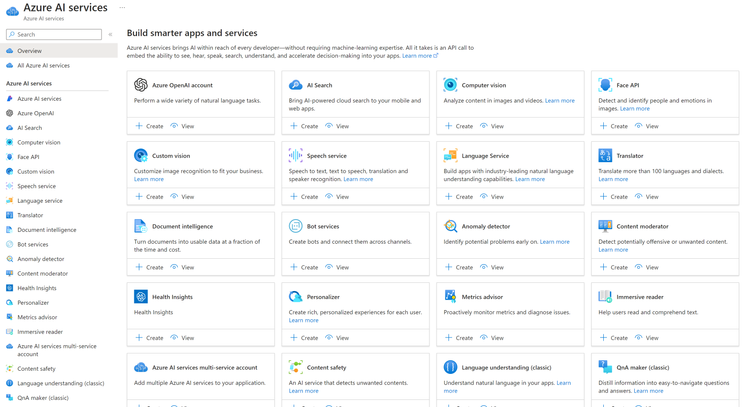Click the Immersive reader card icon
Screen dimensions: 749x407
tap(605, 297)
